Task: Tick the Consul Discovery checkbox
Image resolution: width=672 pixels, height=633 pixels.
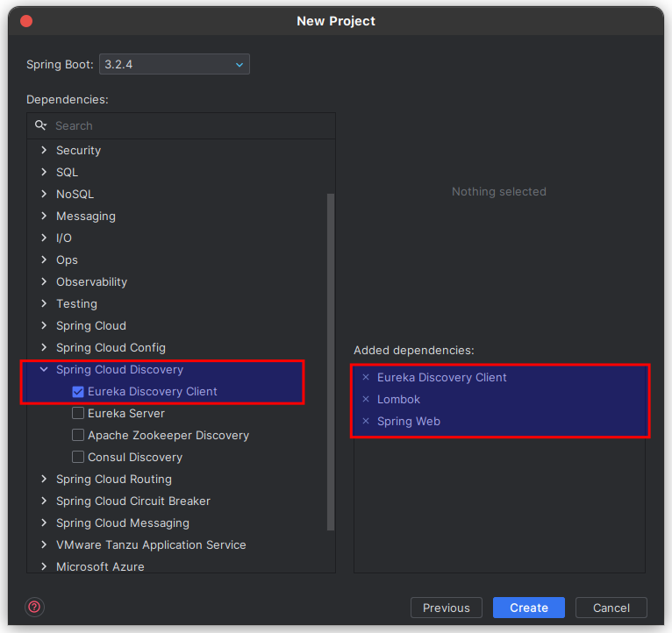Action: point(78,457)
